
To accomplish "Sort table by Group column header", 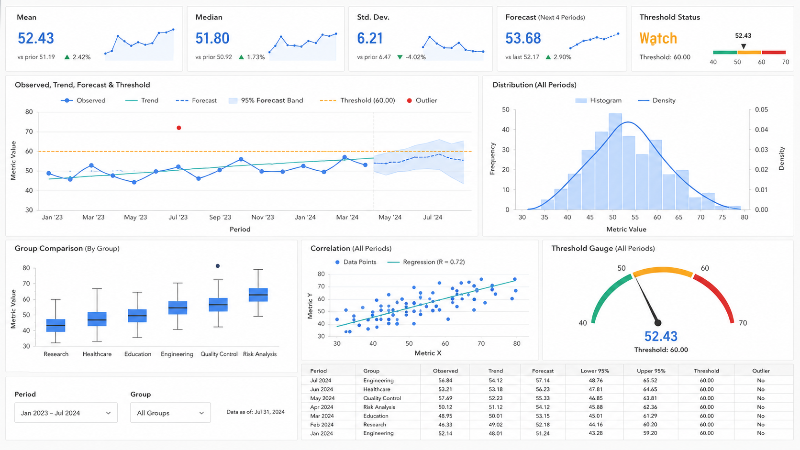I will [371, 371].
